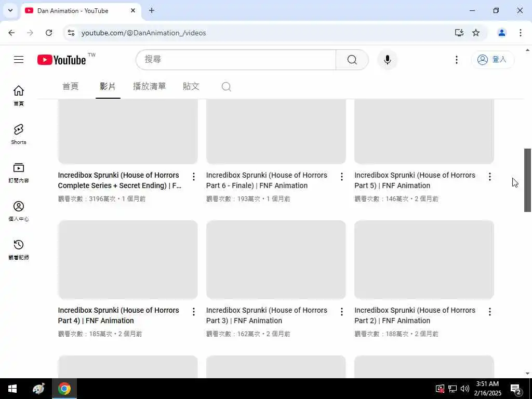This screenshot has height=399, width=532.
Task: Open House of Horrors Complete Series title
Action: pyautogui.click(x=120, y=180)
